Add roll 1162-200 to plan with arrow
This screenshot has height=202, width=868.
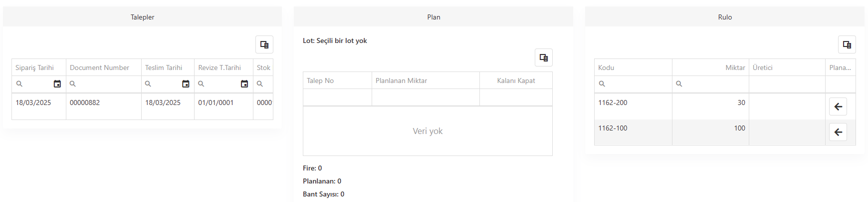pos(838,106)
